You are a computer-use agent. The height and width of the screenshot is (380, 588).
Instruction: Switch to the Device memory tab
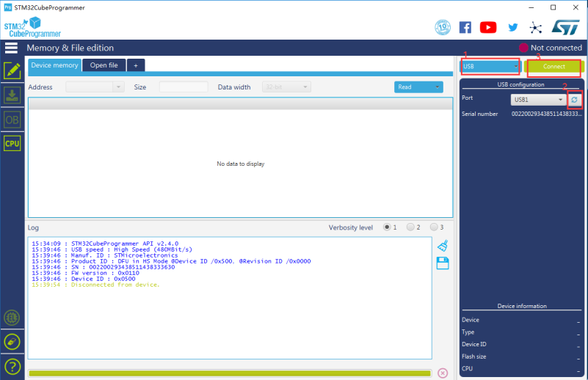(55, 65)
